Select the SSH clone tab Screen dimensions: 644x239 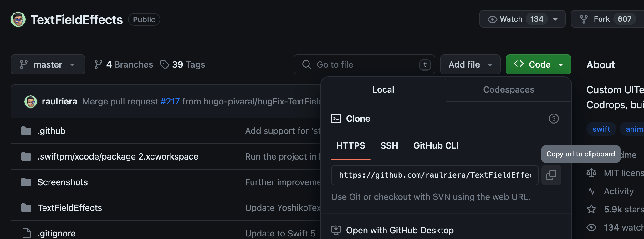389,145
